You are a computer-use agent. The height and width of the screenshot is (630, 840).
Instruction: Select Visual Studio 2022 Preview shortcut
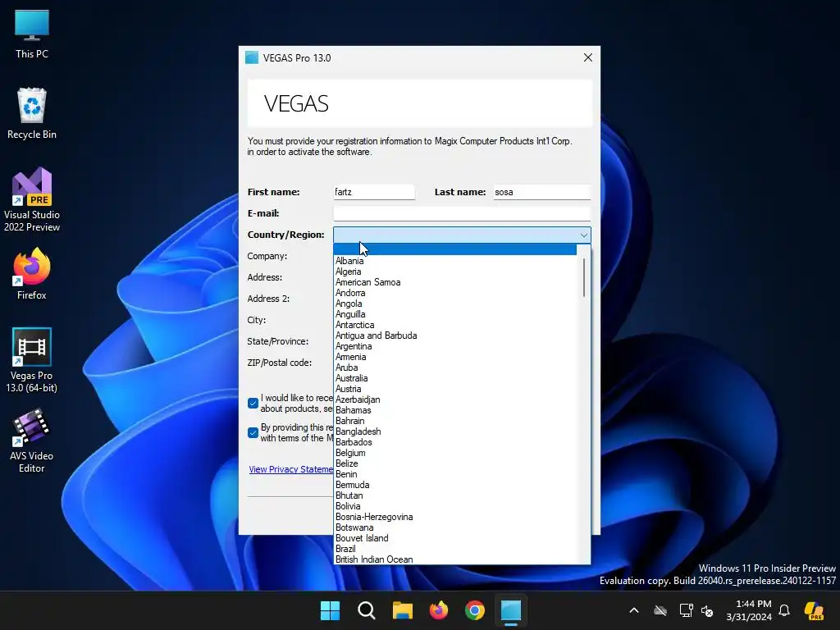[32, 199]
